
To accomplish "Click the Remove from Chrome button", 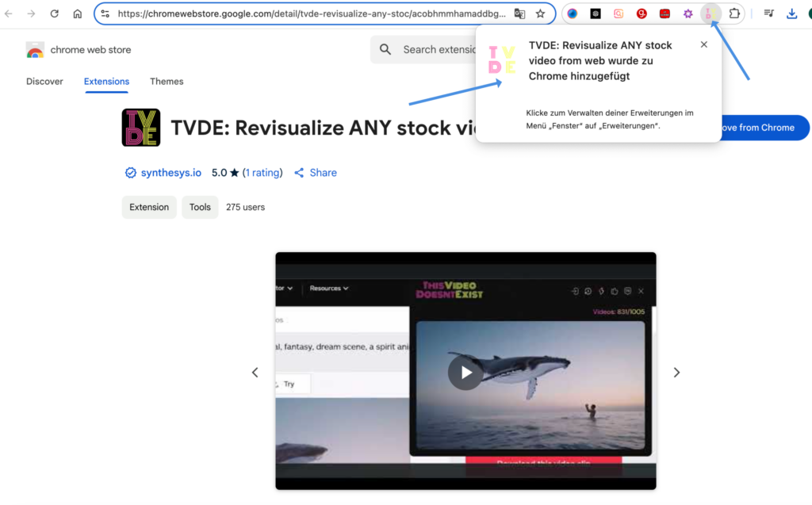I will click(765, 128).
